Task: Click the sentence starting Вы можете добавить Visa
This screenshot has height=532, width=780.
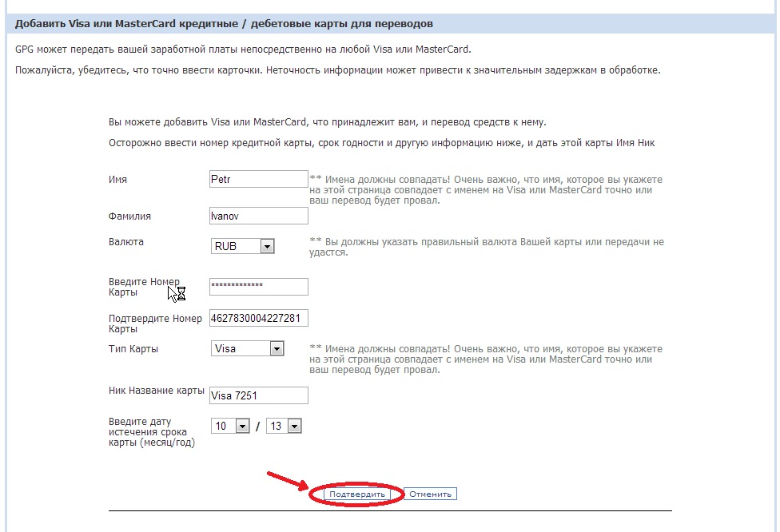Action: pos(328,121)
